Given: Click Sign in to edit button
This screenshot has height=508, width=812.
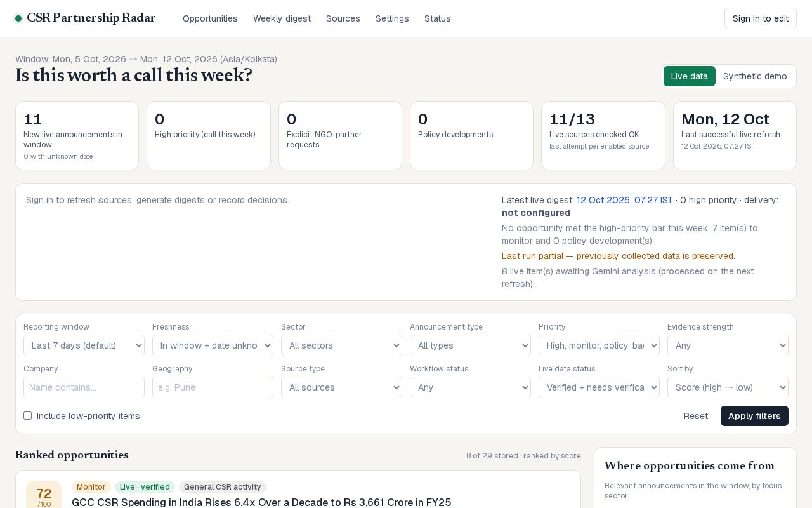Looking at the screenshot, I should pyautogui.click(x=761, y=18).
